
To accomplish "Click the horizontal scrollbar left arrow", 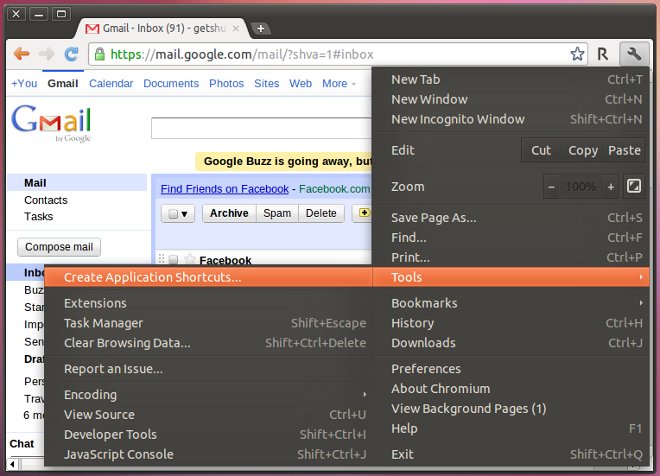I will click(13, 464).
